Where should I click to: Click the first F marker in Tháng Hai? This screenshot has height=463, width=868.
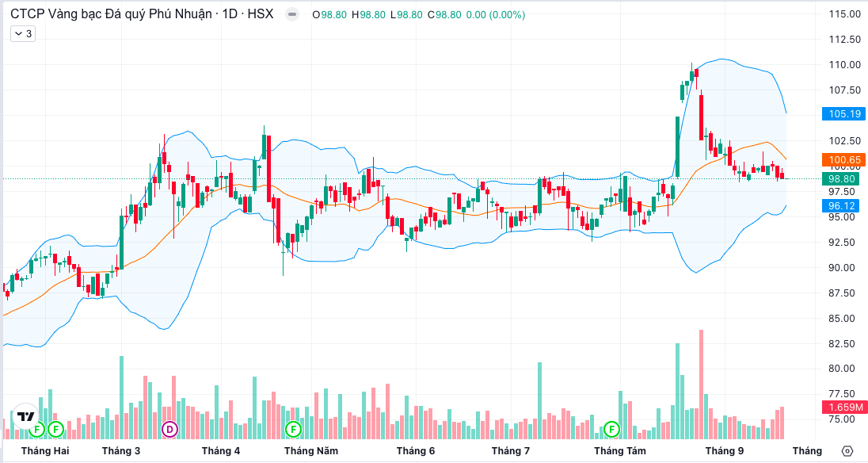(37, 429)
